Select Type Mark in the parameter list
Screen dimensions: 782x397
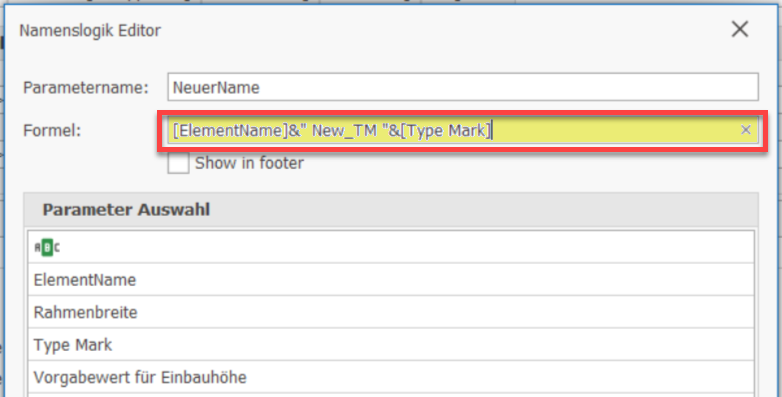[391, 344]
